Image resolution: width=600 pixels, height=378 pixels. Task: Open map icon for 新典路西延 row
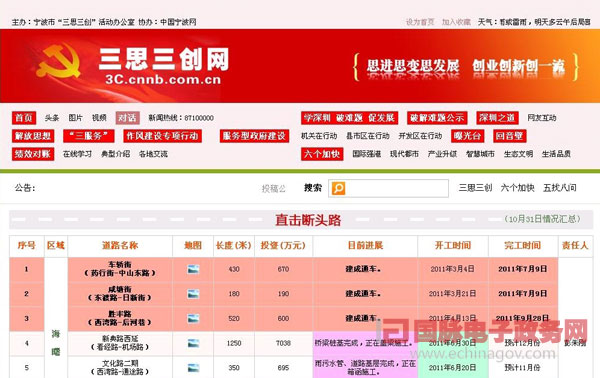(x=193, y=343)
